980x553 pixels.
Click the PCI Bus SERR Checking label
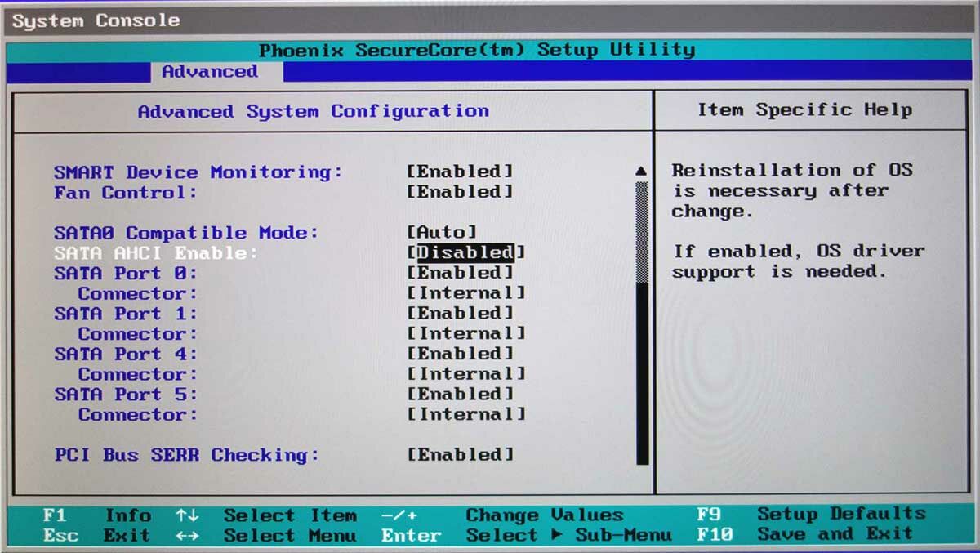point(186,455)
